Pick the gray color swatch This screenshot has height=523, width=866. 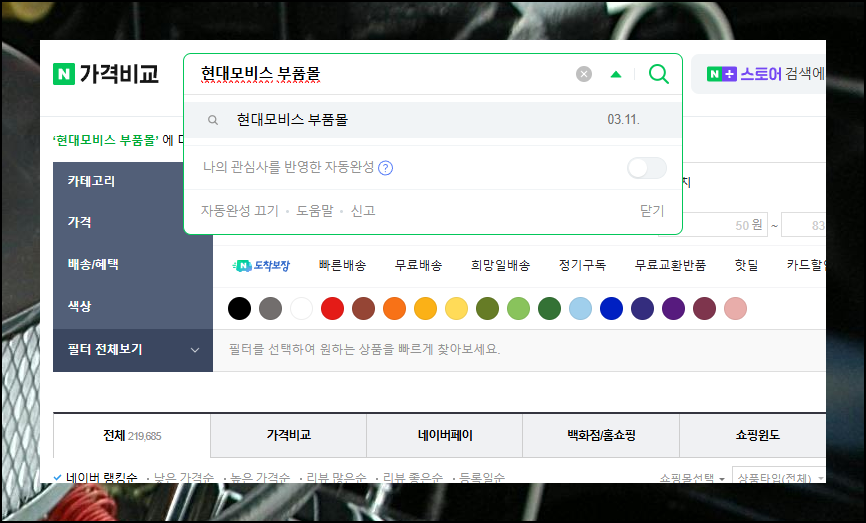click(x=270, y=308)
